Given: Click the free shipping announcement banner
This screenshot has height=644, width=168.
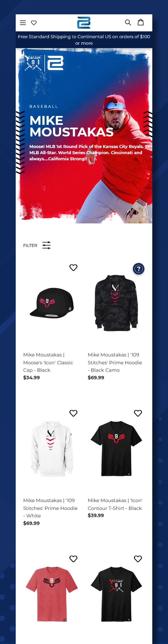Looking at the screenshot, I should point(84,40).
